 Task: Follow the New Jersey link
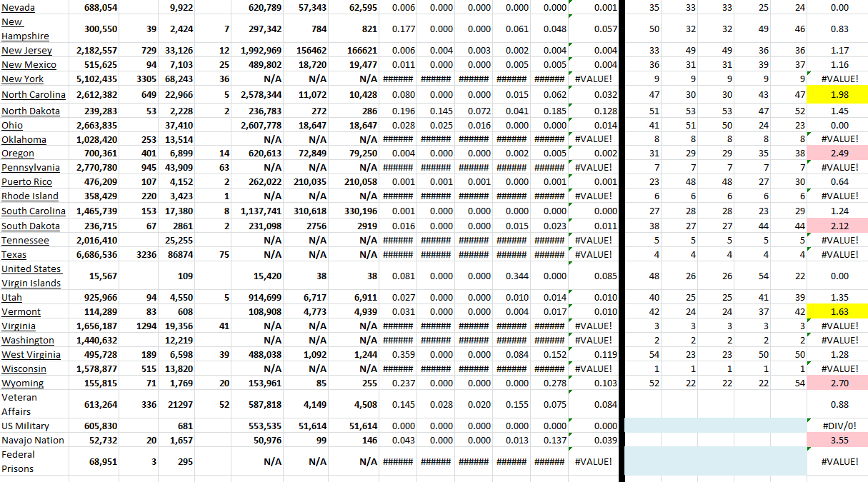(x=27, y=50)
